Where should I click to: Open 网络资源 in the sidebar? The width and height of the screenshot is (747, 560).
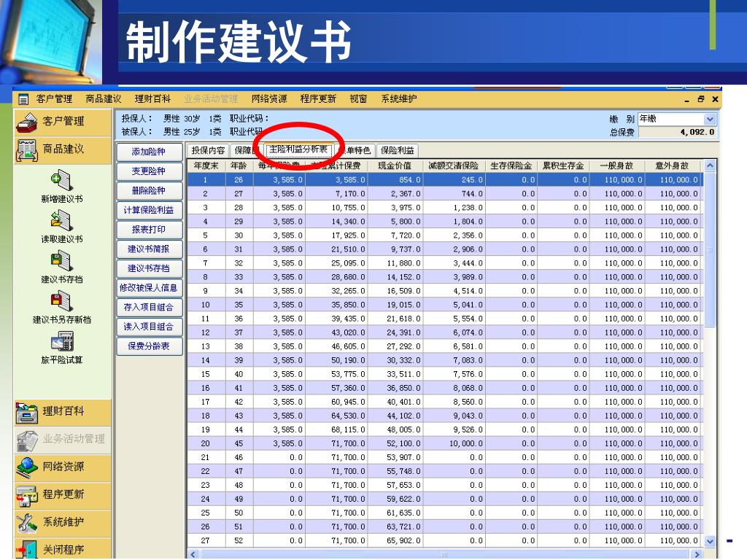click(63, 467)
